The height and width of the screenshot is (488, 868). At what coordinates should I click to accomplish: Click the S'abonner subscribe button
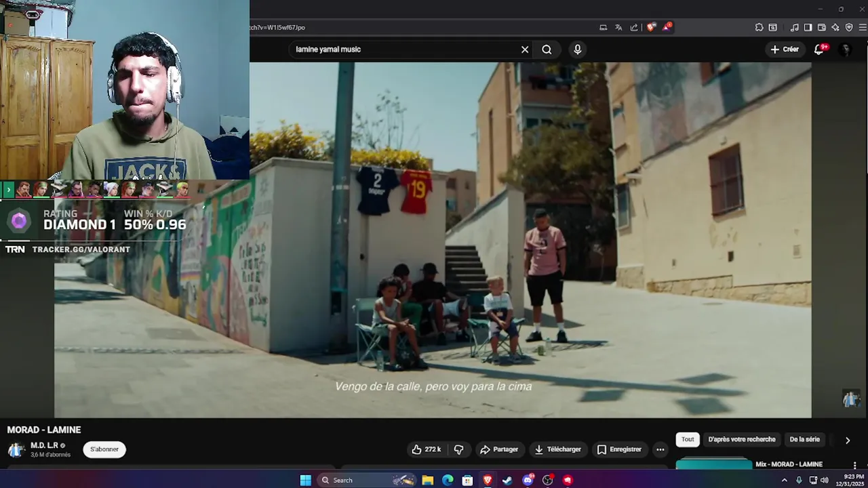(104, 449)
